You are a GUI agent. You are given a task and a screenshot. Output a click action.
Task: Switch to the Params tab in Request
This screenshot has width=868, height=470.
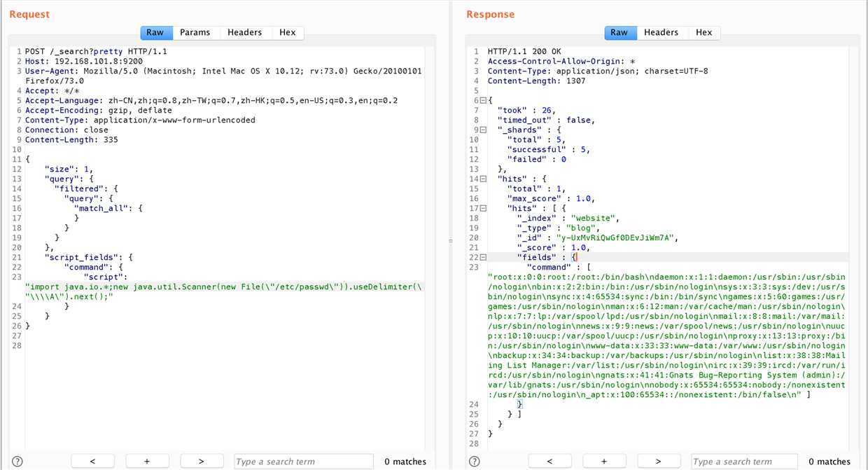[195, 32]
